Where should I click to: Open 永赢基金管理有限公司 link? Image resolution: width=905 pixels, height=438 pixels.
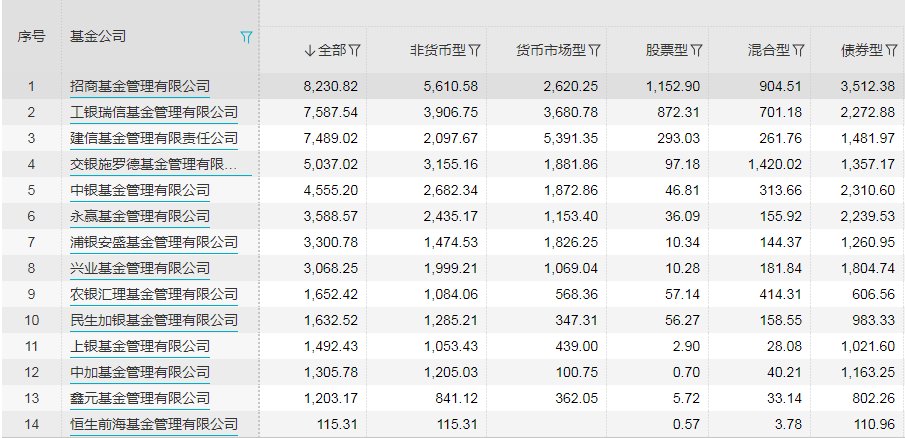[x=140, y=216]
